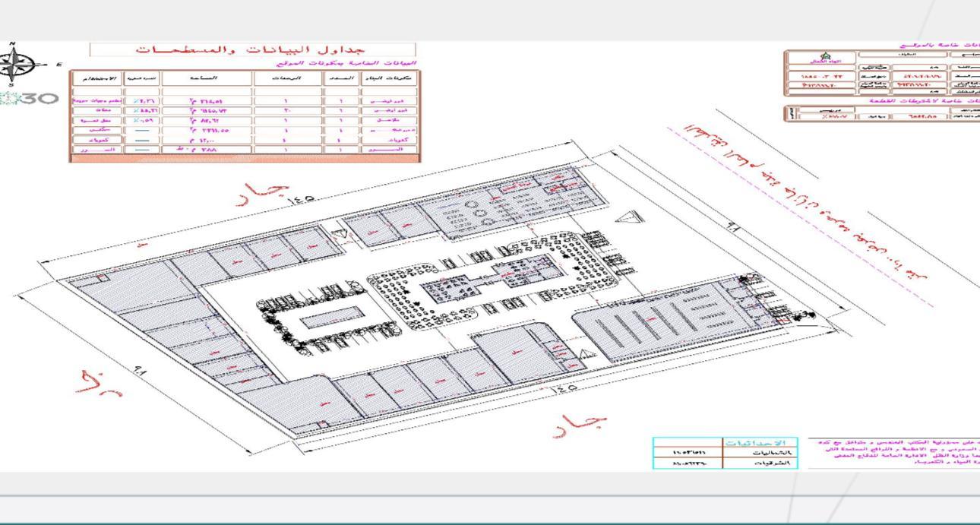Image resolution: width=980 pixels, height=525 pixels.
Task: Click the '98' dimension on the left boundary
Action: point(141,372)
